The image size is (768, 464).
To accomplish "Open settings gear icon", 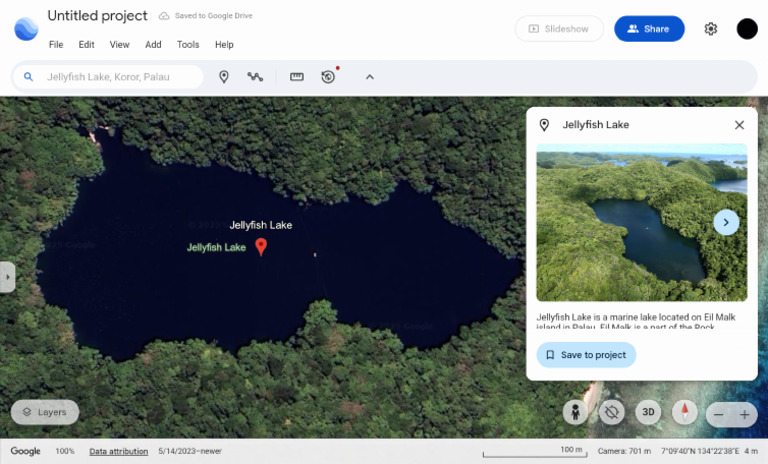I will (711, 29).
